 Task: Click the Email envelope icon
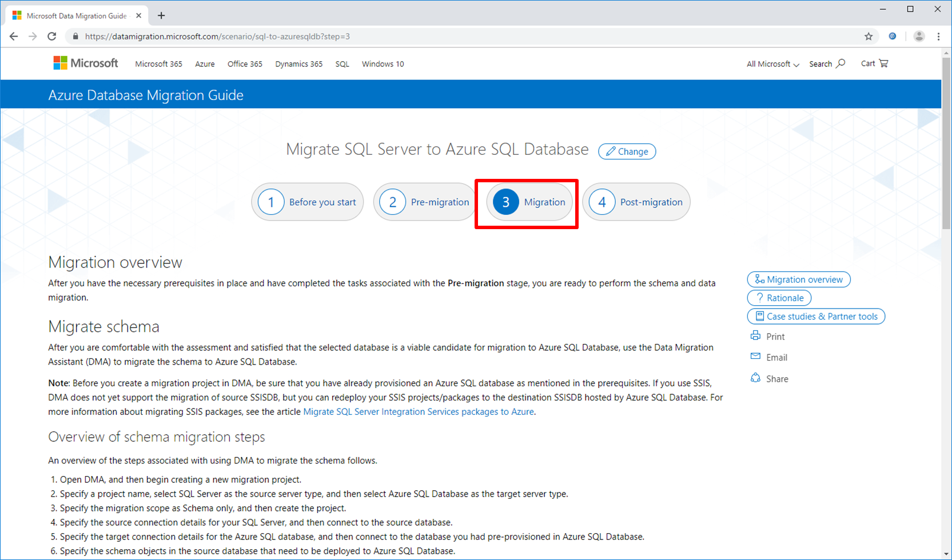755,357
